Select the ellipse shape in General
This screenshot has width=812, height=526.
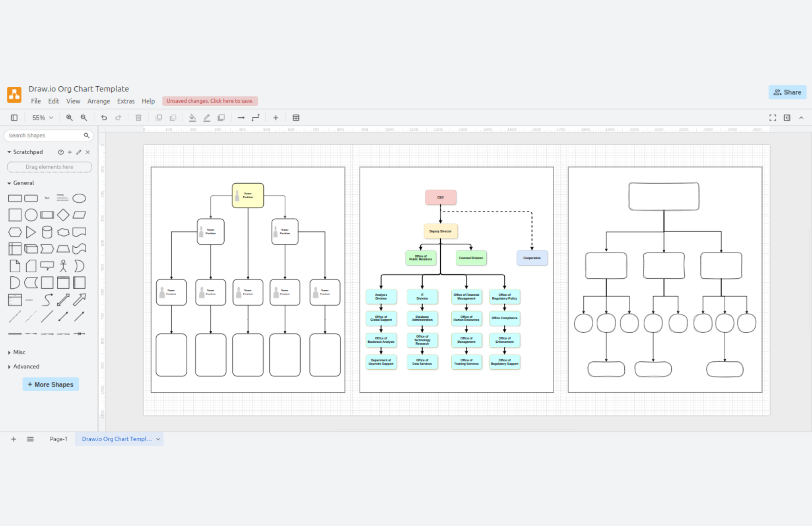(79, 198)
